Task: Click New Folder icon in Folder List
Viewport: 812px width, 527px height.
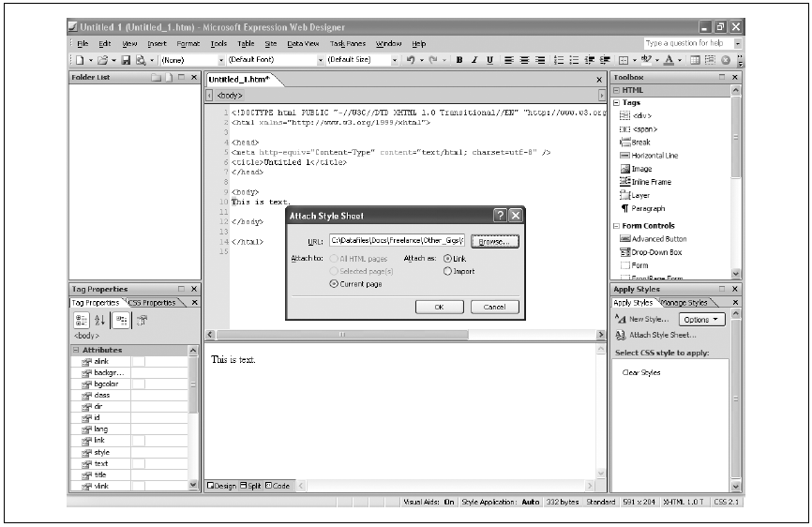Action: 156,77
